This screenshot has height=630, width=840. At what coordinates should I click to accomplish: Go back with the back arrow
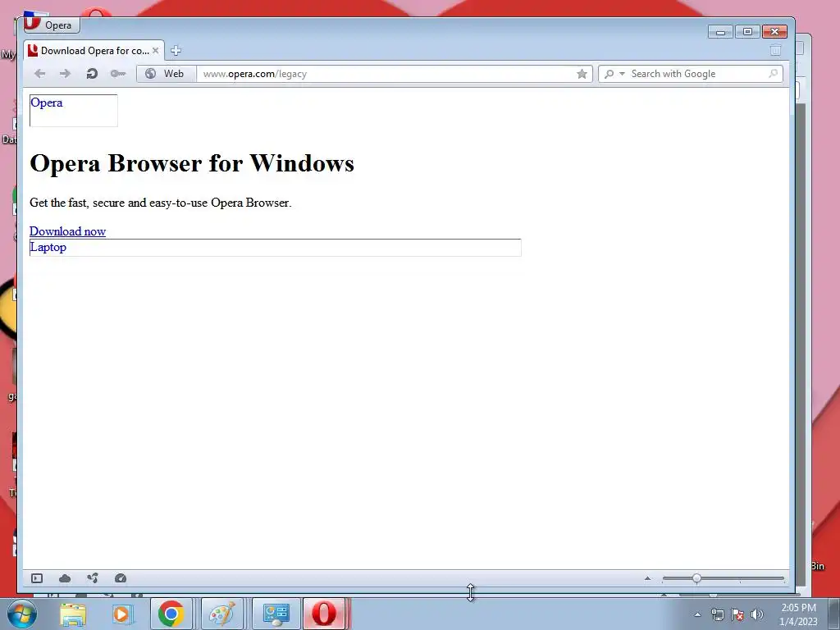point(39,73)
